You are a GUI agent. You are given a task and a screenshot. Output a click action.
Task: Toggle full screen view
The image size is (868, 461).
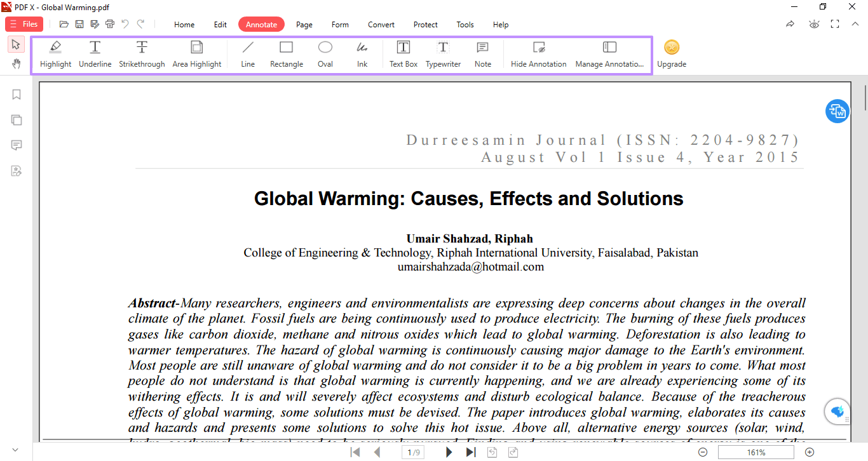834,24
